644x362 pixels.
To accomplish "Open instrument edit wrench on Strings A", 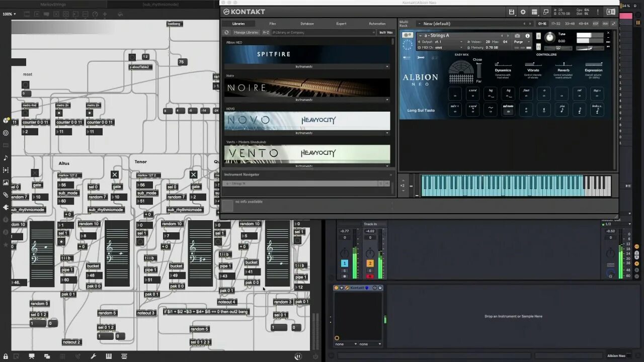I will pos(408,35).
